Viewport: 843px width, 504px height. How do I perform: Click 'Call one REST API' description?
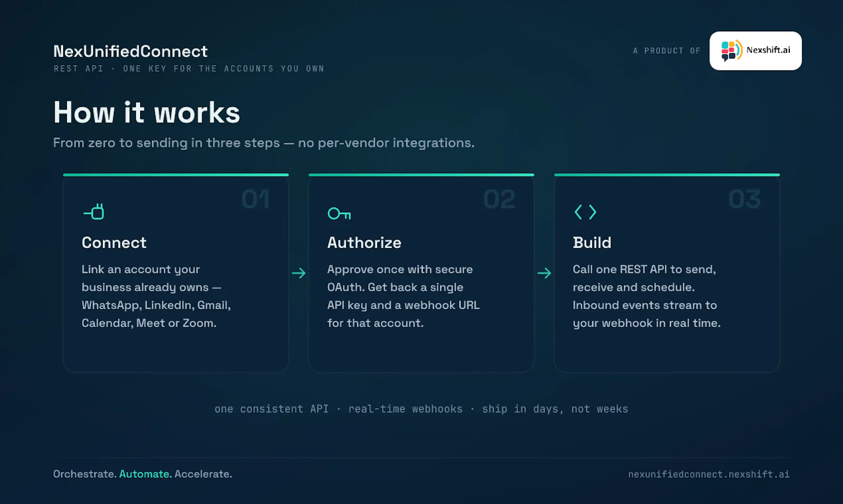(646, 296)
